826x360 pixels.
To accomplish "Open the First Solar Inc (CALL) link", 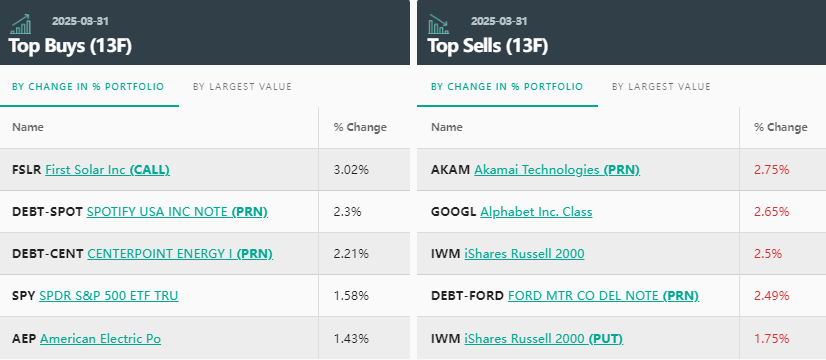I will coord(107,170).
